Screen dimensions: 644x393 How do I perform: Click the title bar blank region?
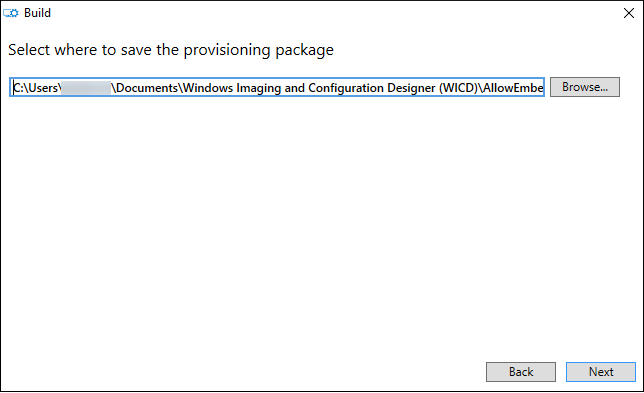pos(329,13)
